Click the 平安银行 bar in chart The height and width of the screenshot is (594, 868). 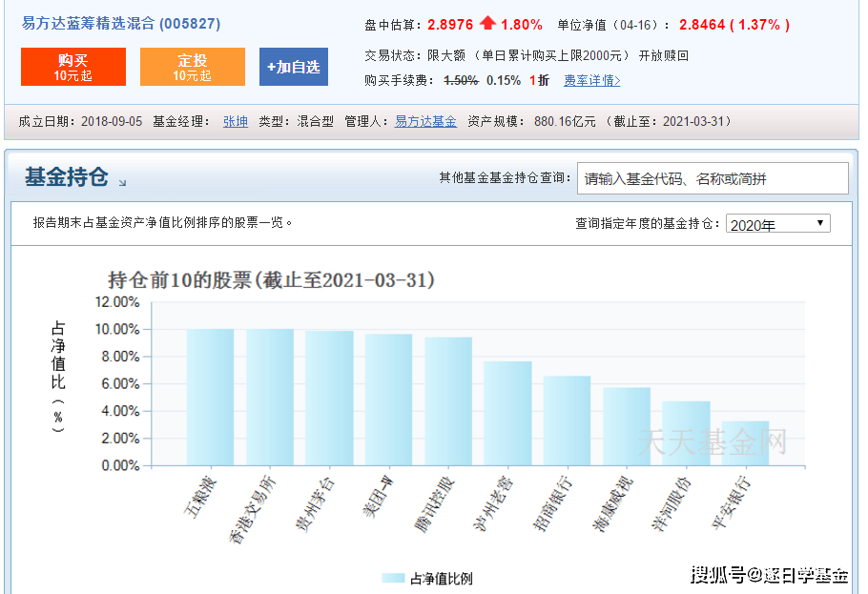pos(745,443)
